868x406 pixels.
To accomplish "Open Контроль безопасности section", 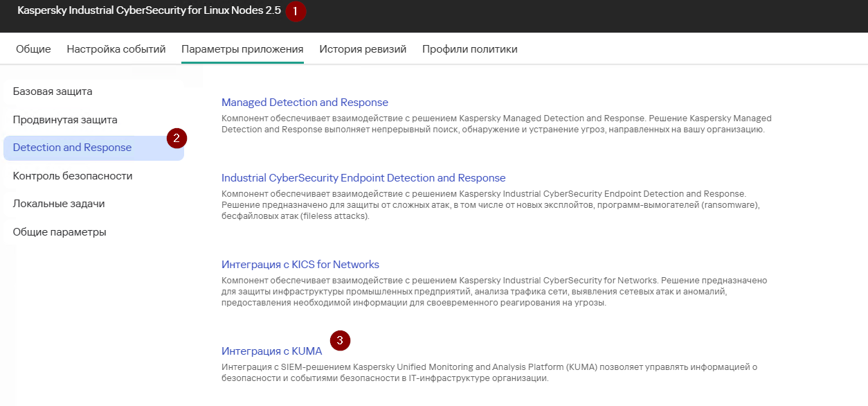I will [x=73, y=176].
